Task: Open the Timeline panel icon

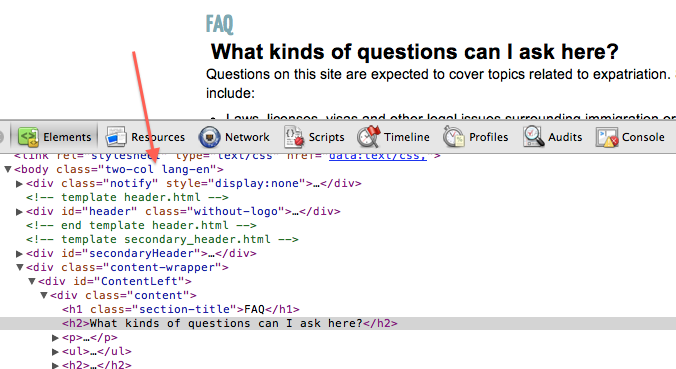Action: (x=369, y=137)
